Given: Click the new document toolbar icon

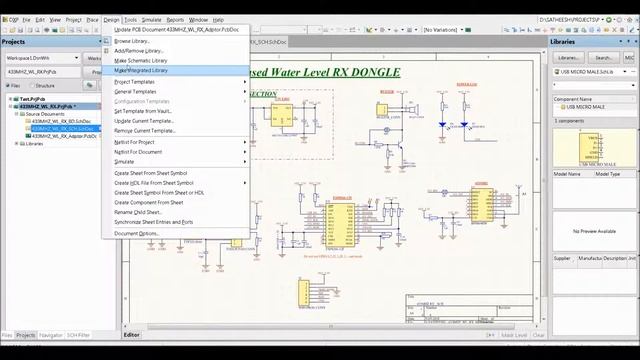Looking at the screenshot, I should pos(5,30).
